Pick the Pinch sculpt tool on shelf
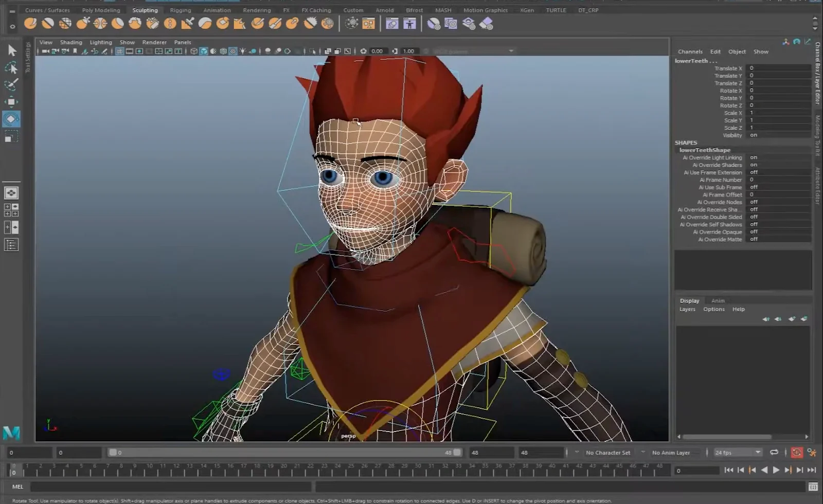823x504 pixels. point(100,23)
